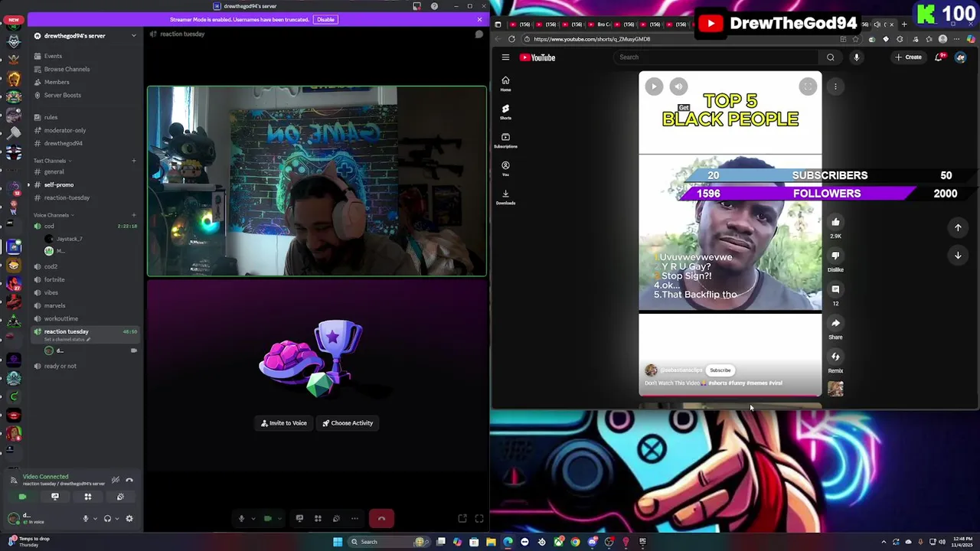Join the cod2 voice channel
The height and width of the screenshot is (551, 980).
pos(51,266)
